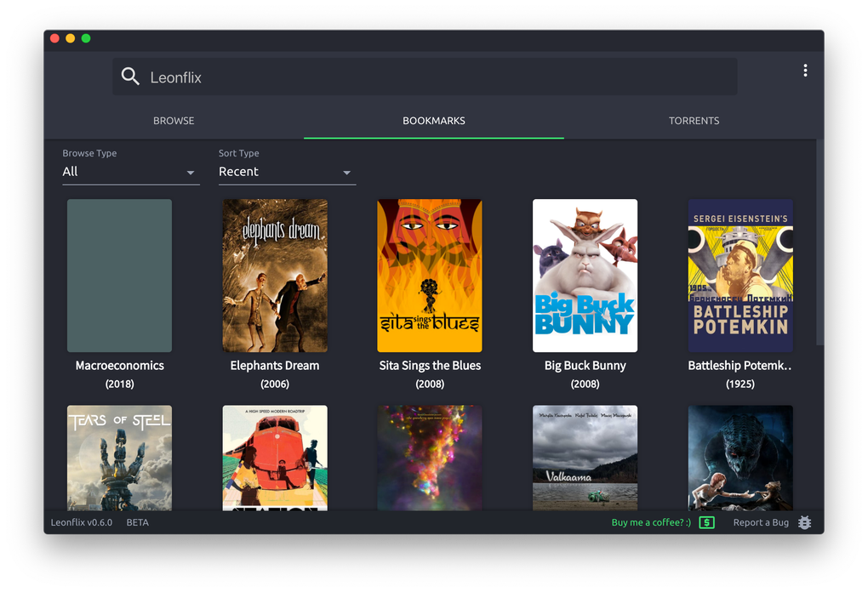The width and height of the screenshot is (868, 592).
Task: Click the vertical scrollbar on the right
Action: click(819, 243)
